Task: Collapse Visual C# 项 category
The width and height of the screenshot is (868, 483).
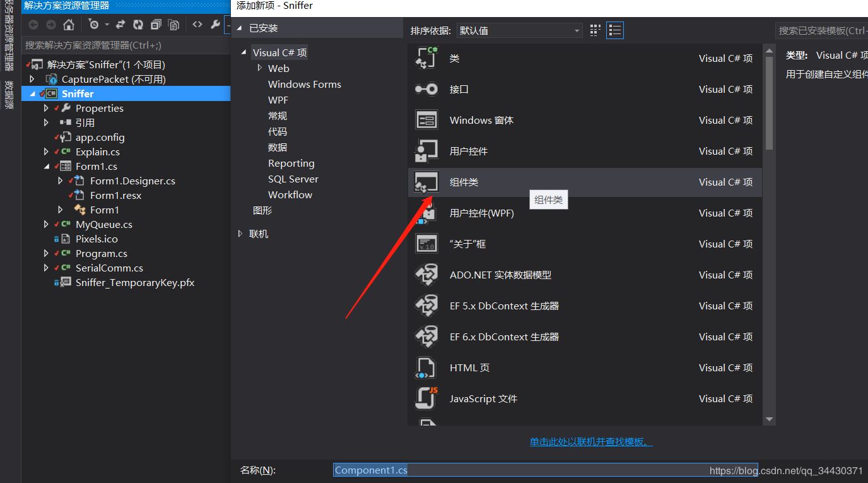Action: click(244, 53)
